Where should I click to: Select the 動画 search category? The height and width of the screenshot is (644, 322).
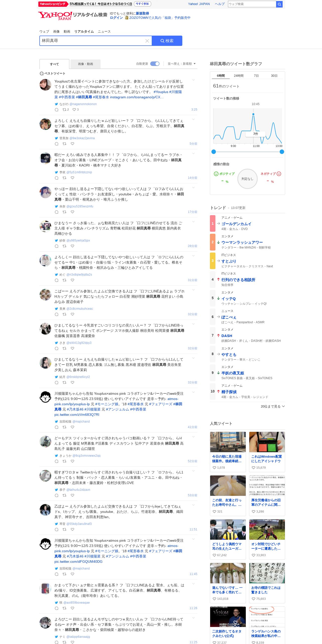(67, 32)
